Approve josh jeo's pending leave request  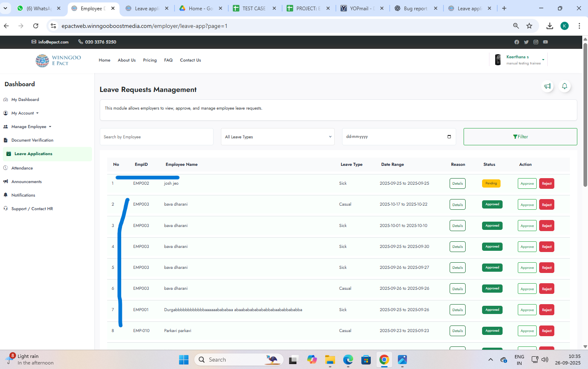pyautogui.click(x=527, y=183)
